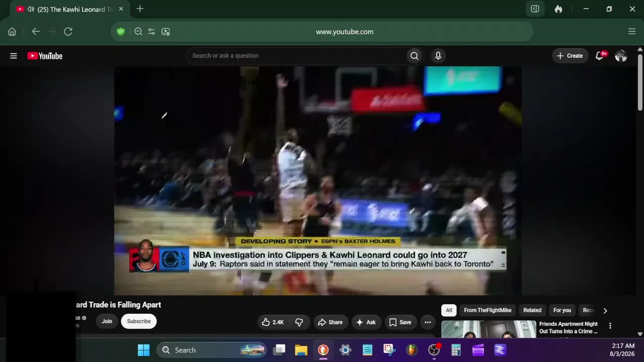This screenshot has height=362, width=644.
Task: Focus the YouTube search box
Action: coord(297,56)
